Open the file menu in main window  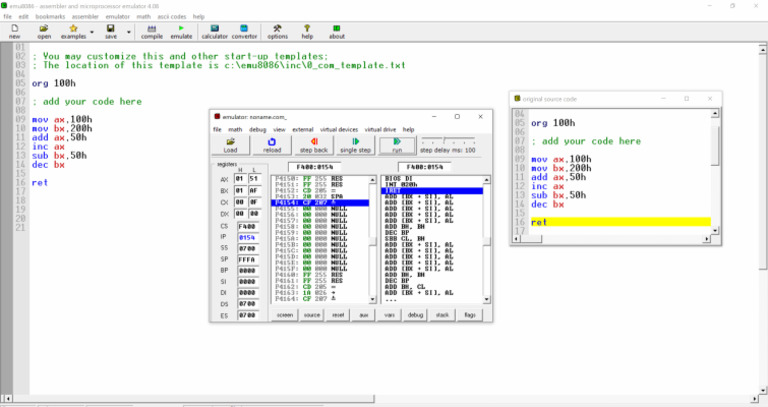[7, 17]
